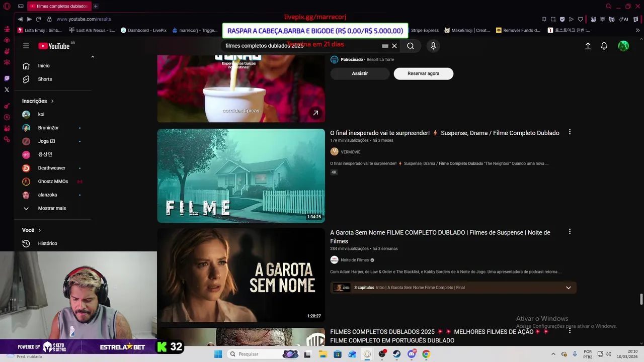Viewport: 644px width, 362px height.
Task: Click the youtube.com/results address bar
Action: click(84, 19)
